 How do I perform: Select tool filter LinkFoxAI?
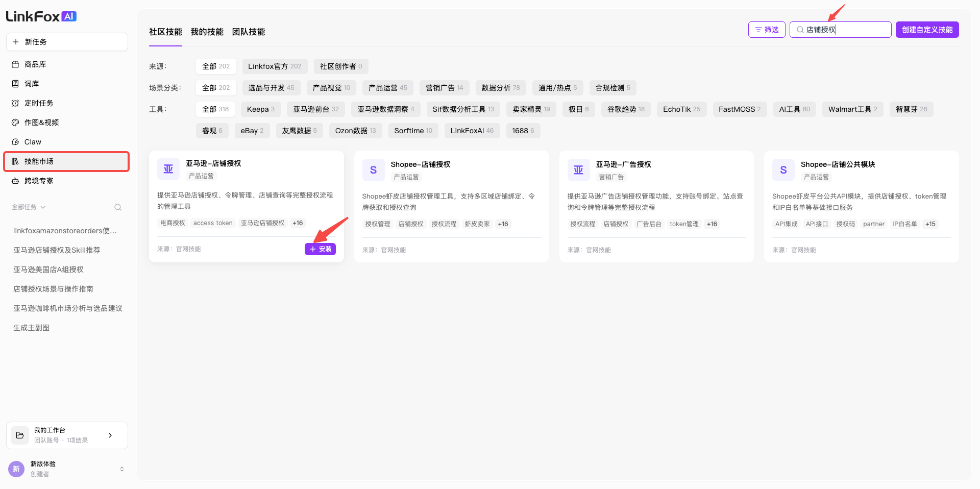tap(472, 131)
